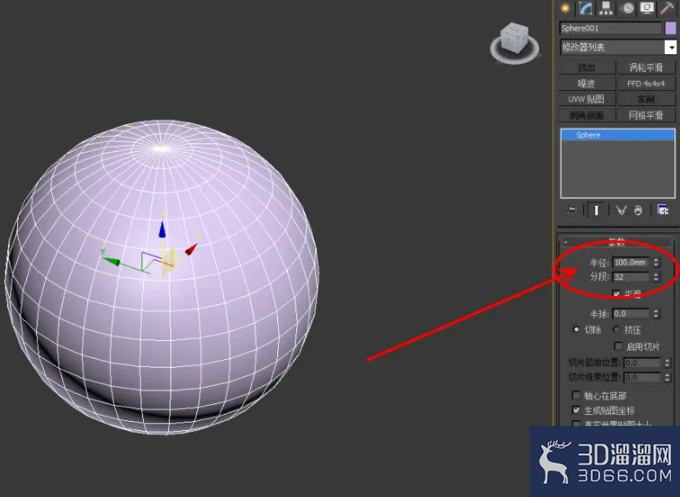Click Make Unique icon under stack

point(621,210)
